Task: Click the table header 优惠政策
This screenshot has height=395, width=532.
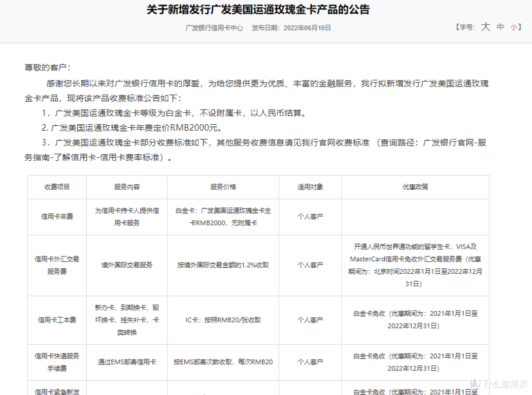Action: pos(415,187)
